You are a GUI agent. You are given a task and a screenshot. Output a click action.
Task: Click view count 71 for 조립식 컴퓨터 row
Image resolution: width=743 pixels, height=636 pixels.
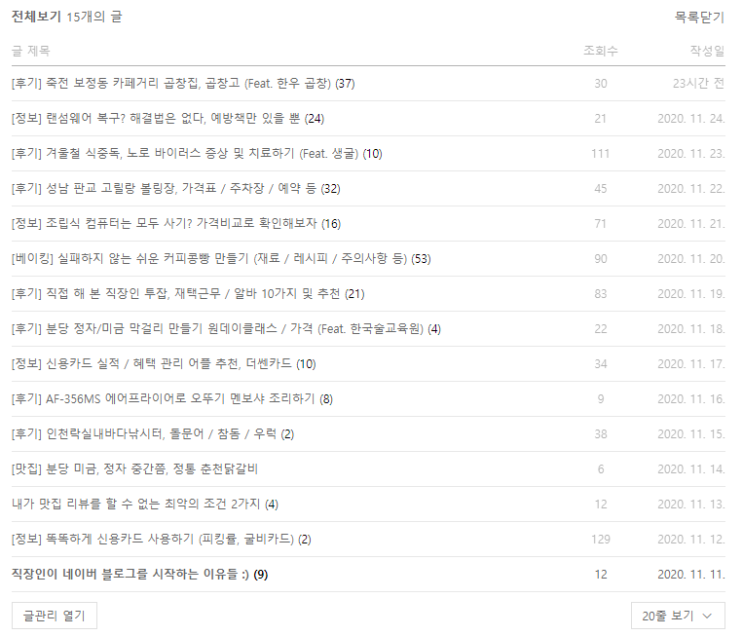tap(600, 224)
